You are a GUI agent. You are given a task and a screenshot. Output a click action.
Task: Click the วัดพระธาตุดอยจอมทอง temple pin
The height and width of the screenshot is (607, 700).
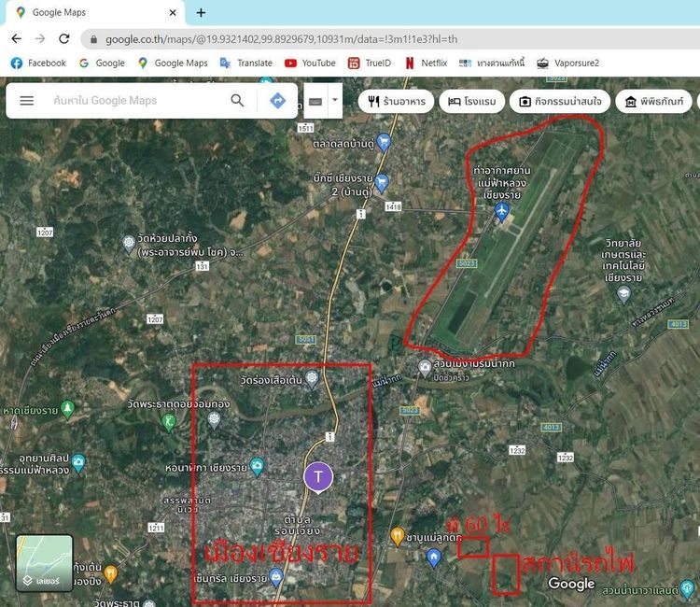pyautogui.click(x=215, y=420)
